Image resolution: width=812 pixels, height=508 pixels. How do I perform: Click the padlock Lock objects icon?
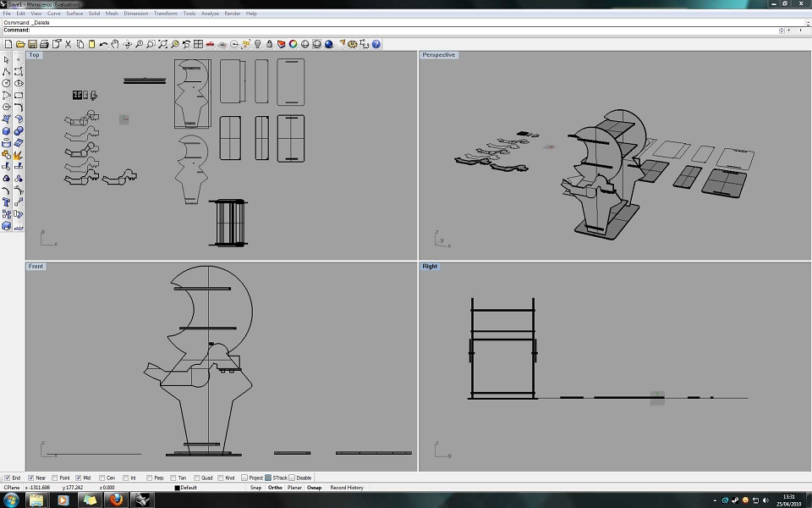coord(269,44)
